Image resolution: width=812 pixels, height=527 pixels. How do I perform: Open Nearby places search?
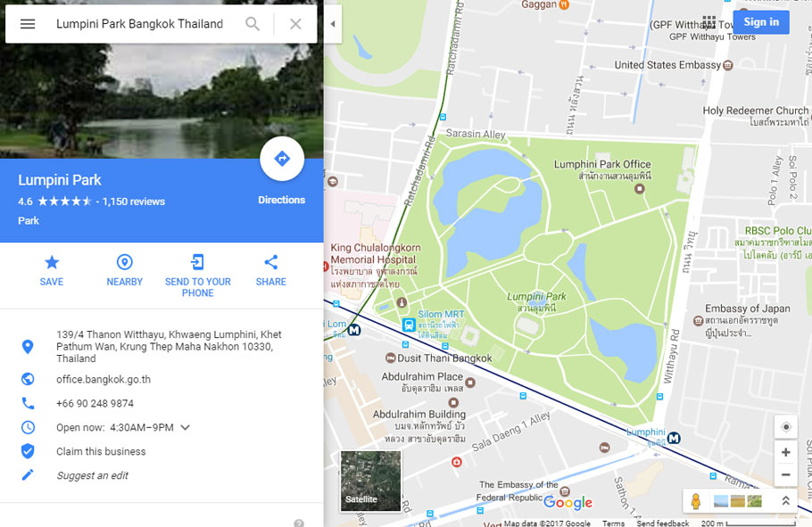click(x=124, y=270)
